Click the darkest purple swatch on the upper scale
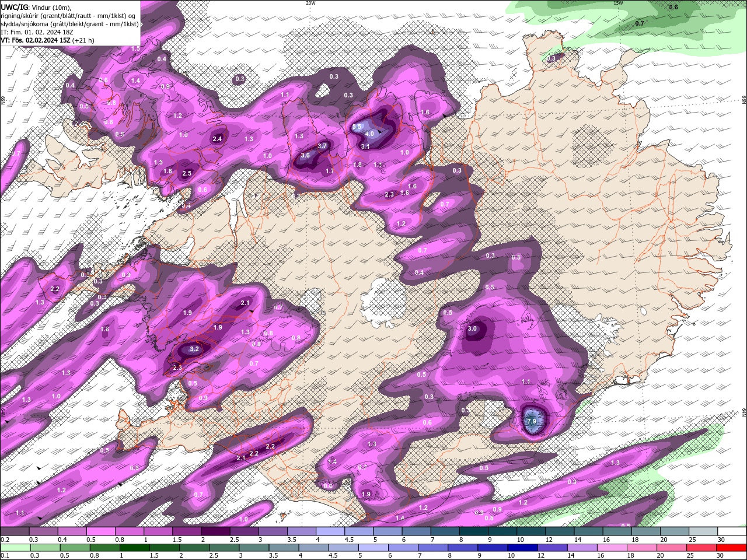The height and width of the screenshot is (560, 747). click(x=215, y=531)
